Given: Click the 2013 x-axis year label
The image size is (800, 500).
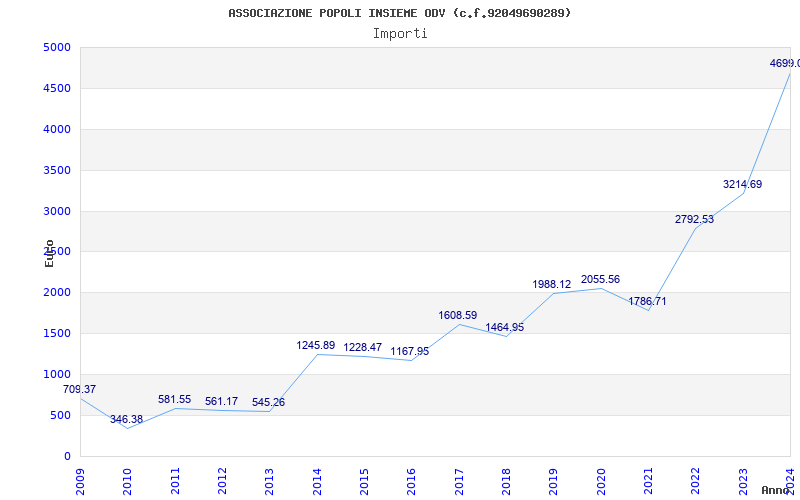Looking at the screenshot, I should tap(269, 482).
